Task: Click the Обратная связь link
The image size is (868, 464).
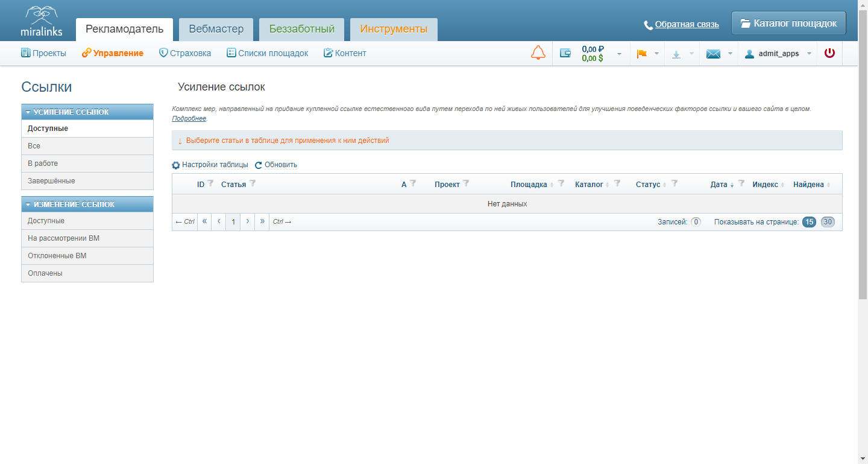Action: pyautogui.click(x=687, y=25)
